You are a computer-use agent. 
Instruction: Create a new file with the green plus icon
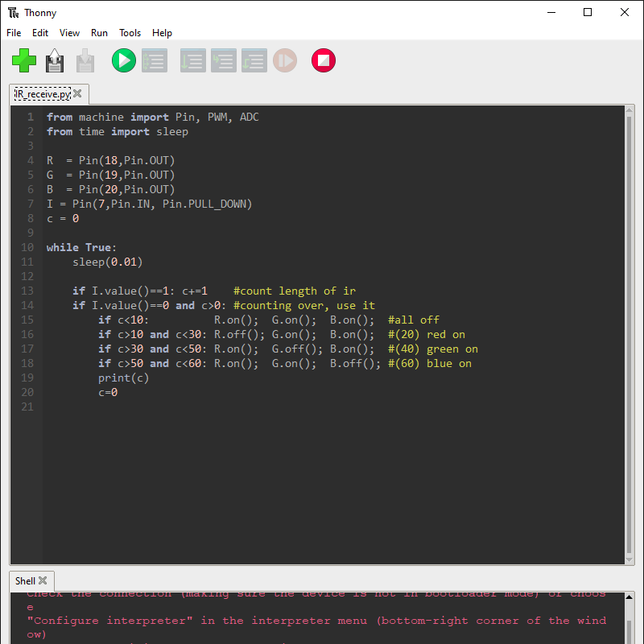click(x=24, y=60)
